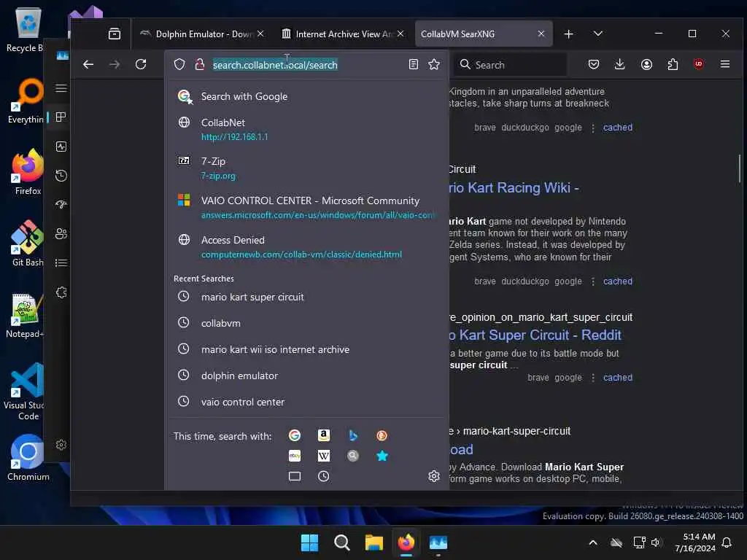Open the CollabNet 192.168.1.1 suggestion
Screen dimensions: 747x560
(x=306, y=130)
